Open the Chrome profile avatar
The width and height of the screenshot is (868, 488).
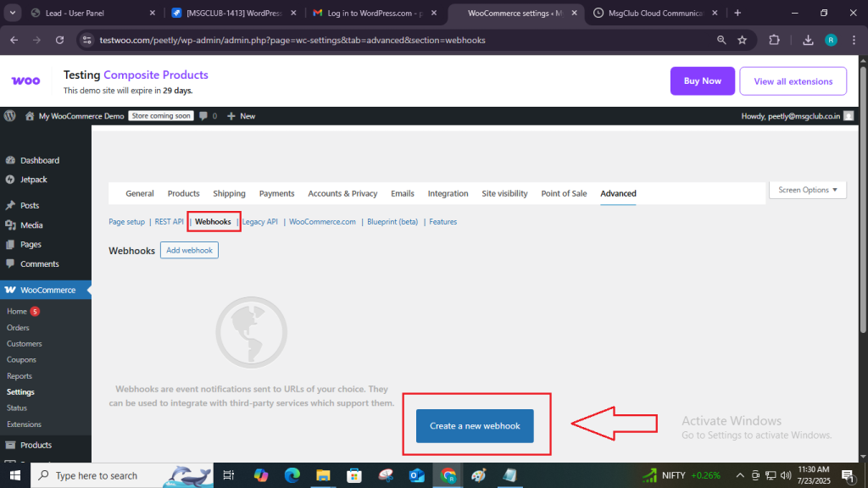click(831, 40)
